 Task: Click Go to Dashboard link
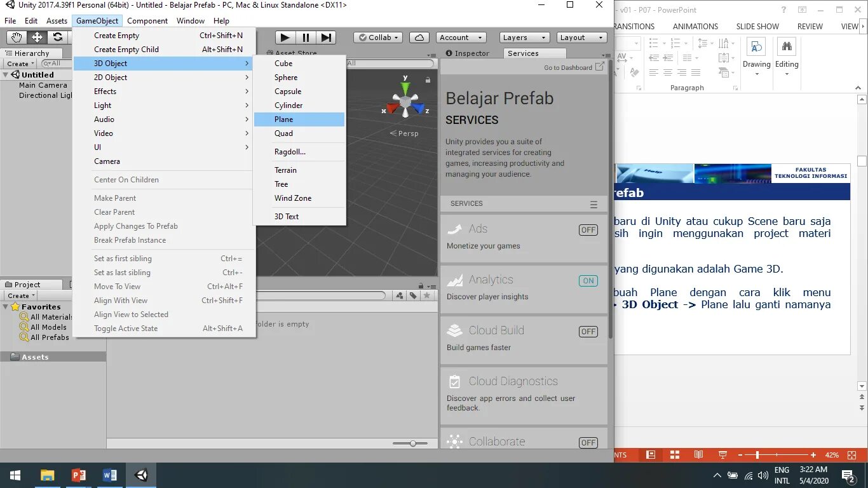[x=574, y=67]
